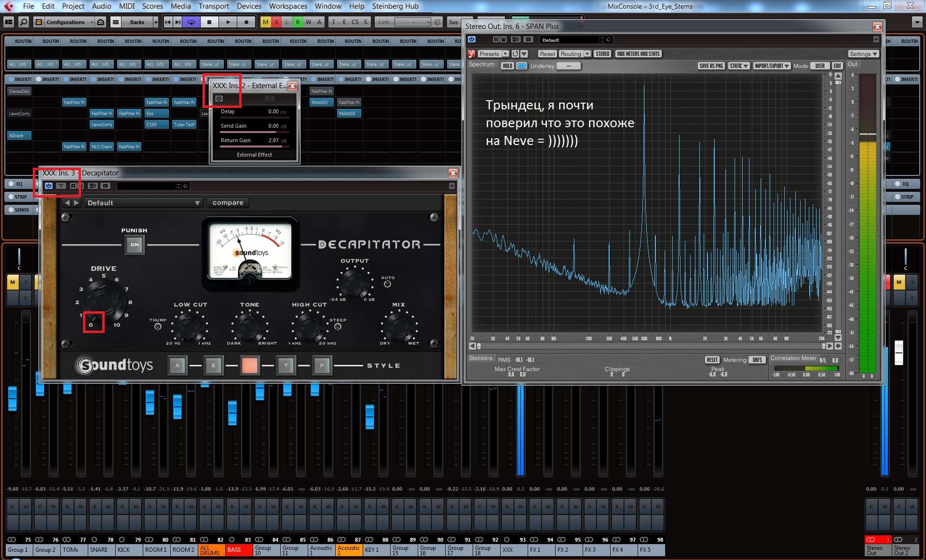
Task: Click the A/B compare icon in SPAN Plus header
Action: [516, 40]
